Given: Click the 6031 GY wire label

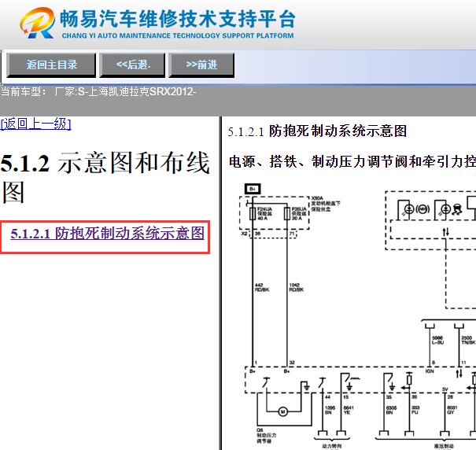Looking at the screenshot, I should pos(452,410).
